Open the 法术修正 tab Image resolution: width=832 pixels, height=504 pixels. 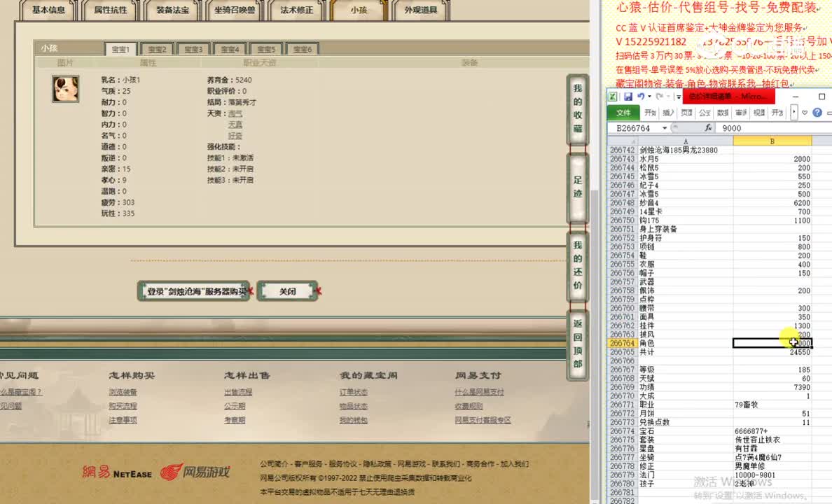(x=297, y=10)
